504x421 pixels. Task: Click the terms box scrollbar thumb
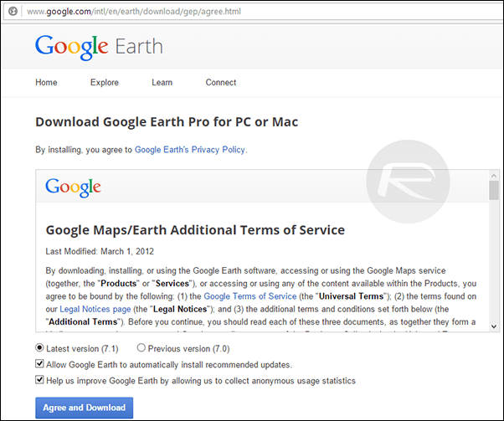click(494, 190)
